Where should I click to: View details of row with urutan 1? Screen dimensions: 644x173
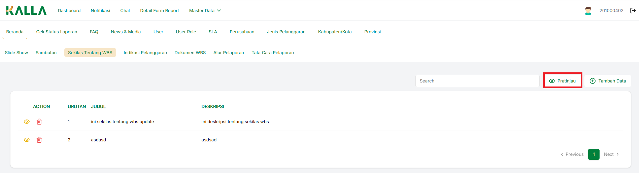[27, 122]
